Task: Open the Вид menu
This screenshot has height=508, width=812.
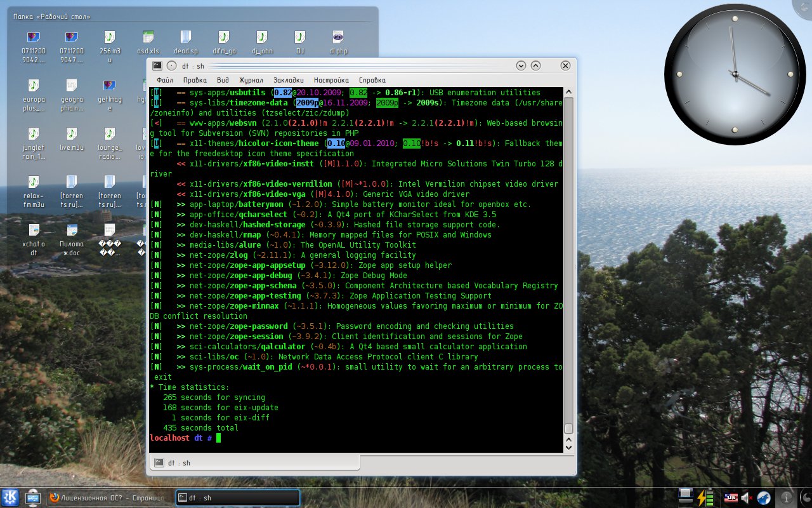Action: (x=223, y=81)
